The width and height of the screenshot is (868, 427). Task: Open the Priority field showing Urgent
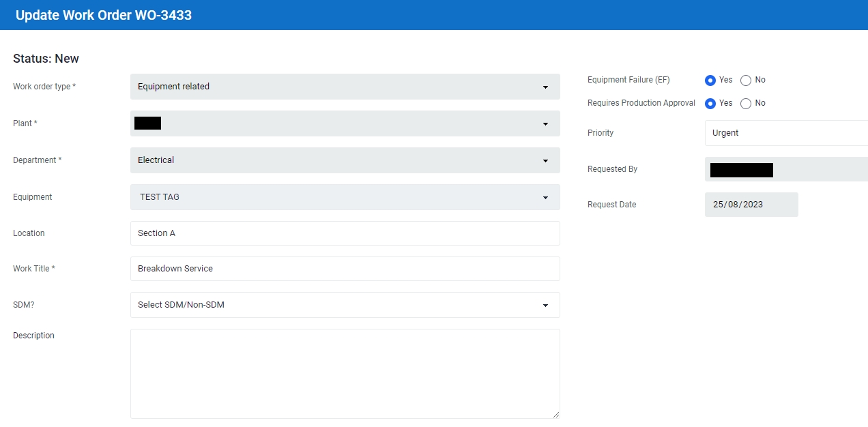click(786, 133)
